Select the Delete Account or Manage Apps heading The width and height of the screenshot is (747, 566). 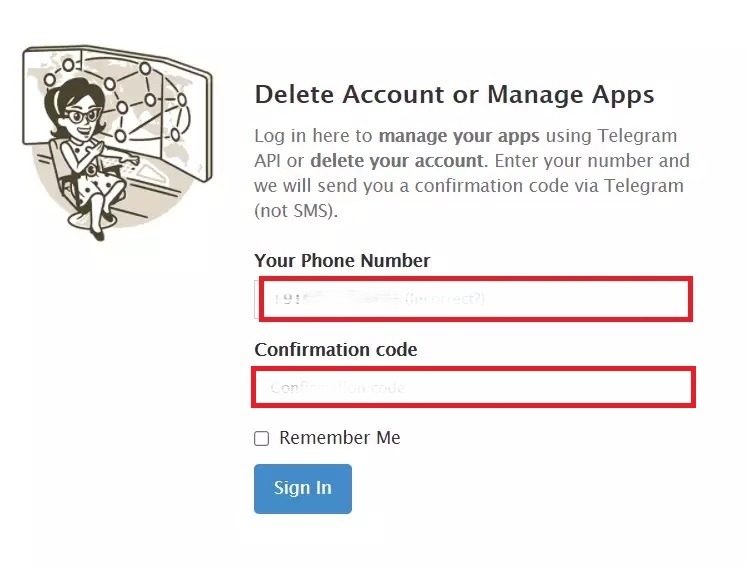[454, 95]
